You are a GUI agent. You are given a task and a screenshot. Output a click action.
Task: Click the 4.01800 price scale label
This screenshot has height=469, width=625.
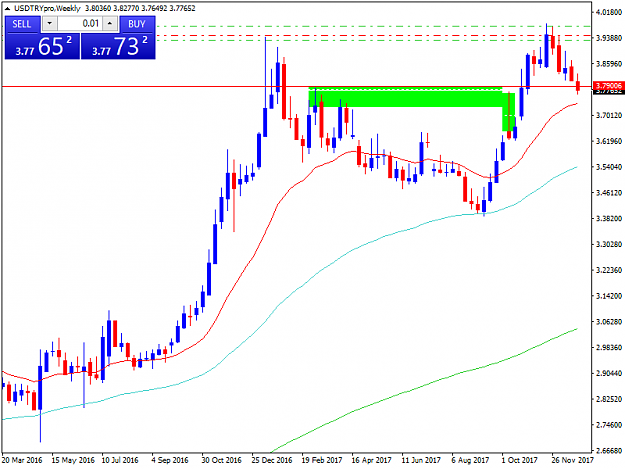pyautogui.click(x=609, y=12)
